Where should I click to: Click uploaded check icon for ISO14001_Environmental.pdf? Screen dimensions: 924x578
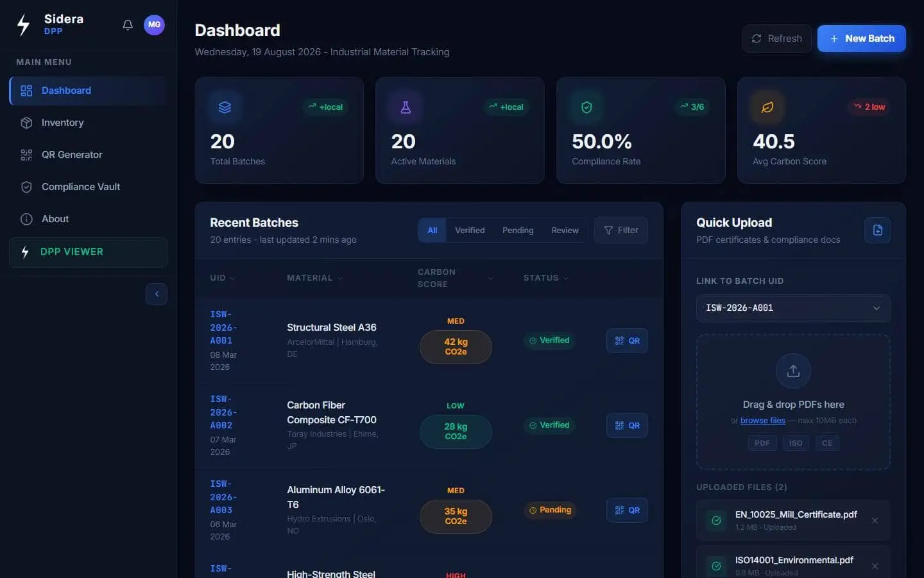[x=716, y=566]
